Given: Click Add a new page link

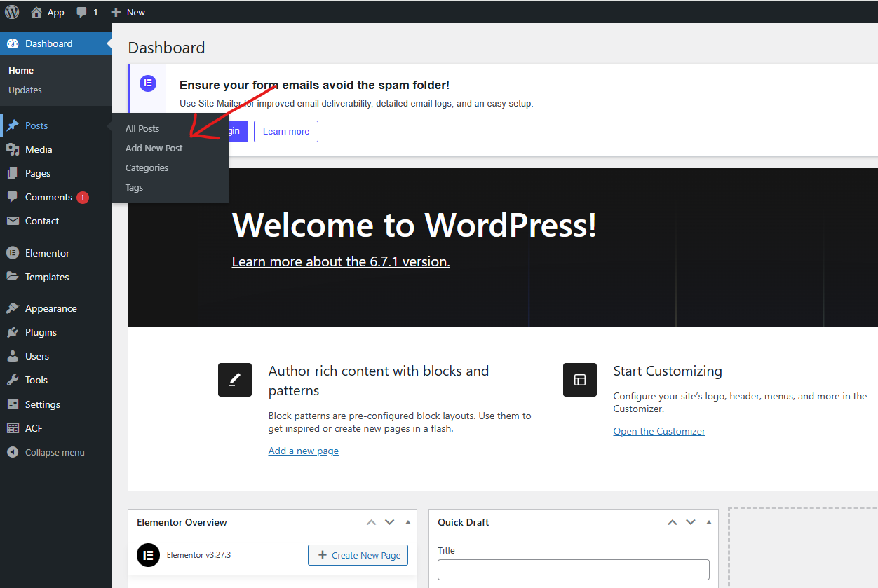Looking at the screenshot, I should [304, 451].
